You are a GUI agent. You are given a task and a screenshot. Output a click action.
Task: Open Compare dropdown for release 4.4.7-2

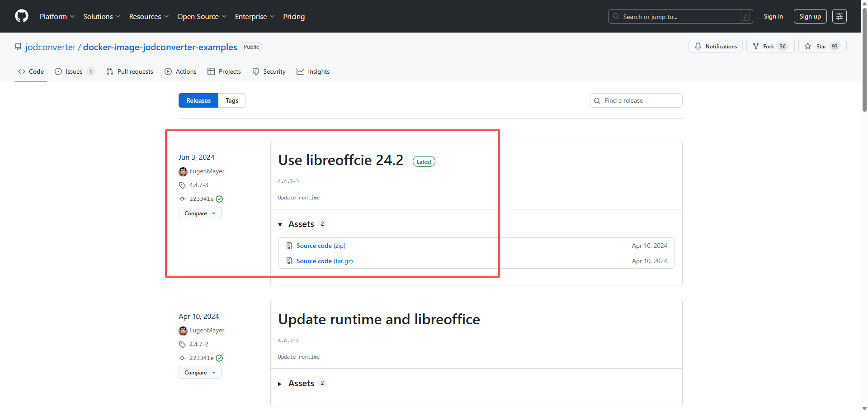[200, 372]
